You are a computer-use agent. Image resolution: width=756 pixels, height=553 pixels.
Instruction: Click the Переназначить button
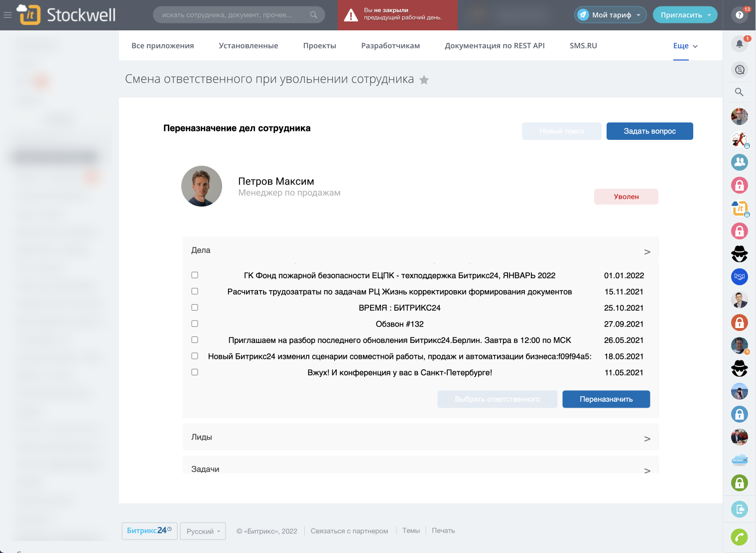pos(606,399)
